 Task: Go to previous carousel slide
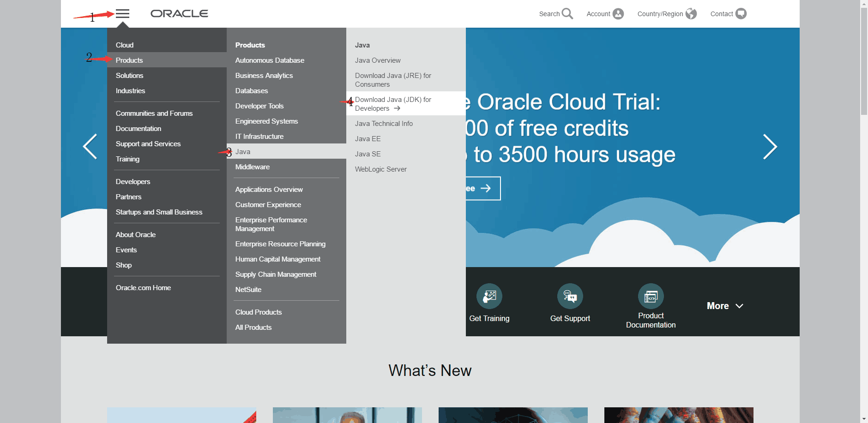coord(90,147)
